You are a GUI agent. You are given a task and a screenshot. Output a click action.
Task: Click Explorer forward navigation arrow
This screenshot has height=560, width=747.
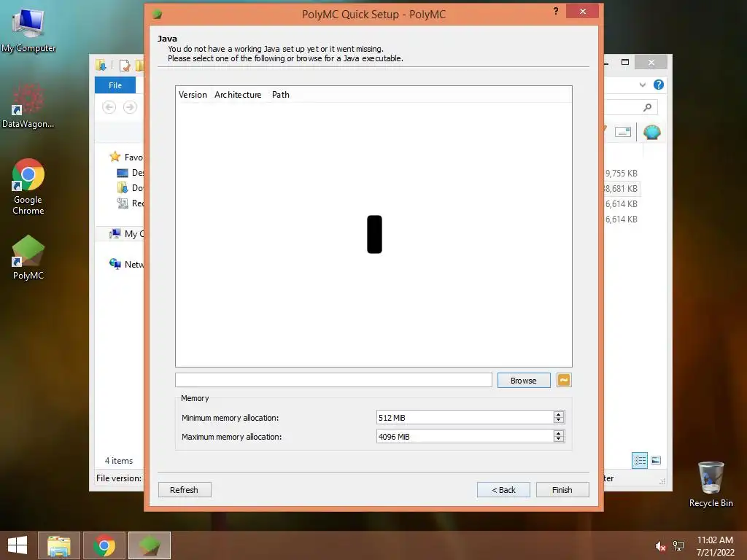pos(130,107)
